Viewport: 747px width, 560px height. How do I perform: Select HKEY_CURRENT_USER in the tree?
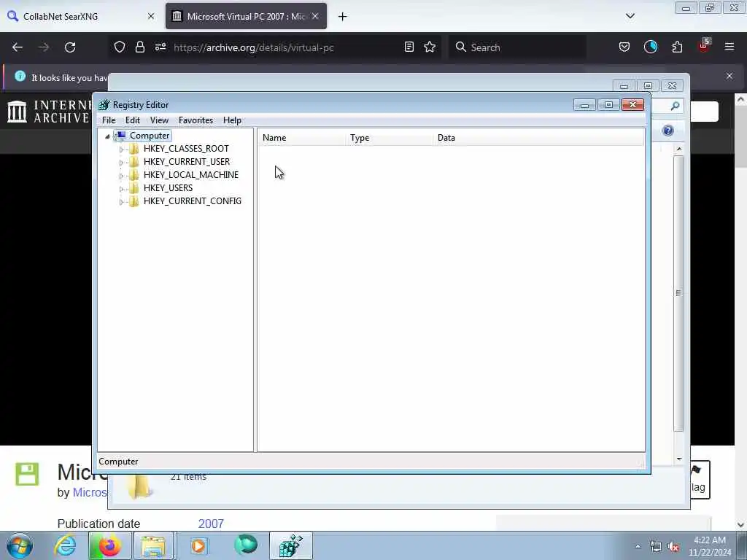[x=186, y=162]
